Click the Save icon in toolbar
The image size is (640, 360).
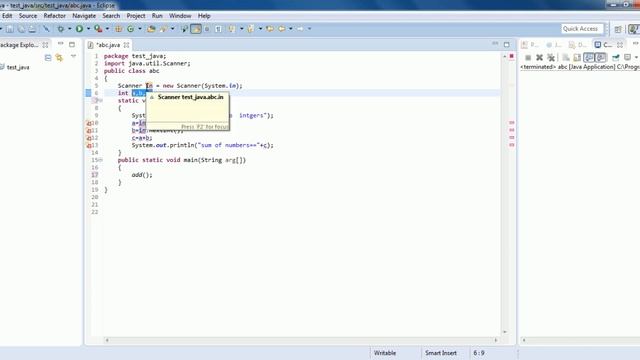(x=9, y=29)
